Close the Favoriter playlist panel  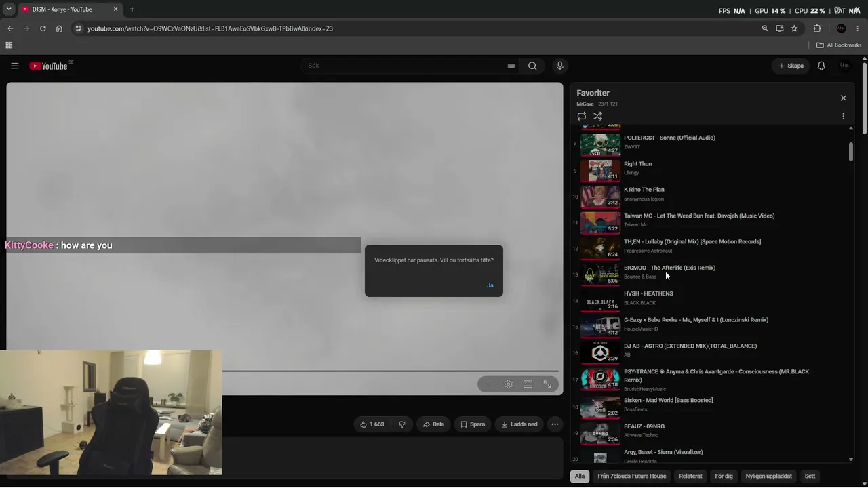843,98
